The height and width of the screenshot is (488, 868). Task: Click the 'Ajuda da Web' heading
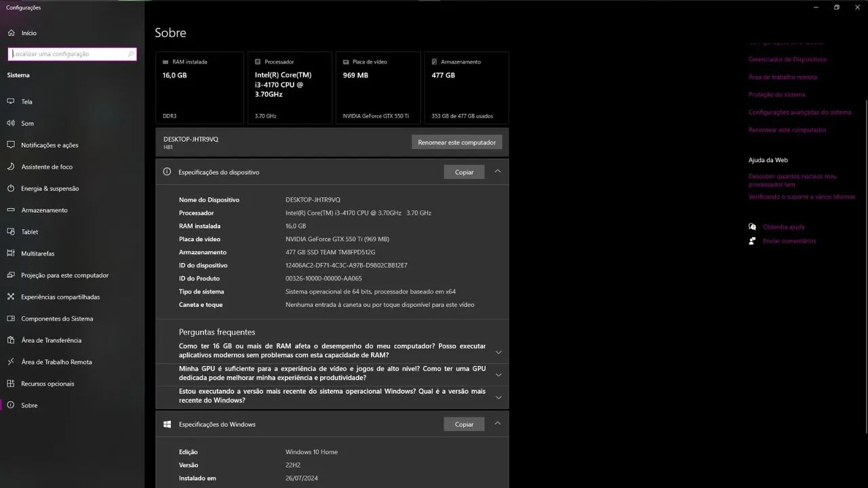tap(768, 161)
